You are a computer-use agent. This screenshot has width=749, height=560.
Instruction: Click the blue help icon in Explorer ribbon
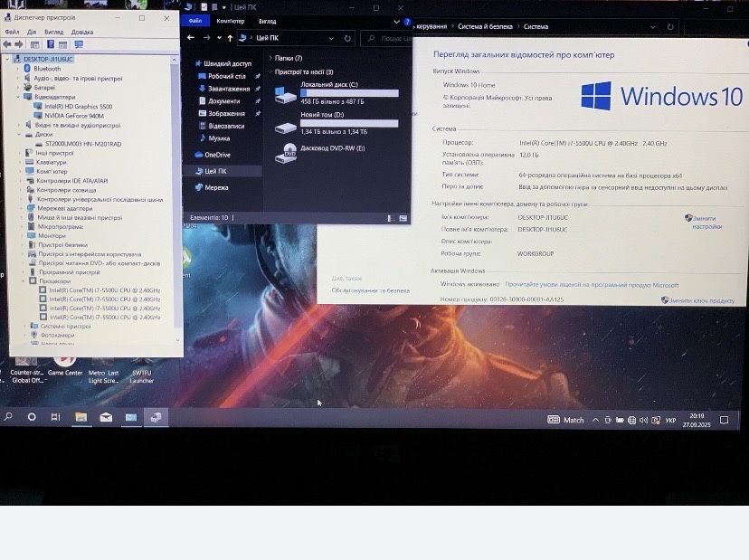(x=407, y=22)
